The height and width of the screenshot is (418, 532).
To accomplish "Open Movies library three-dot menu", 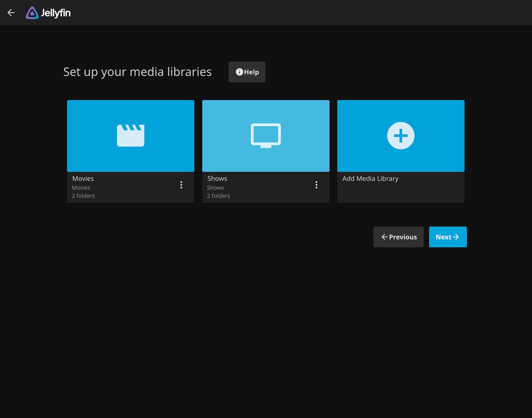I will coord(181,185).
